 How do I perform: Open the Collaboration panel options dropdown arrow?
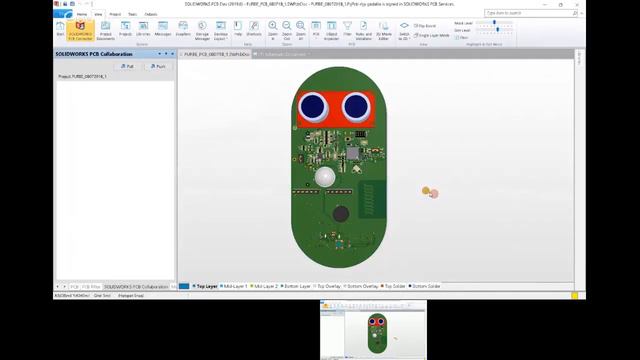point(160,54)
